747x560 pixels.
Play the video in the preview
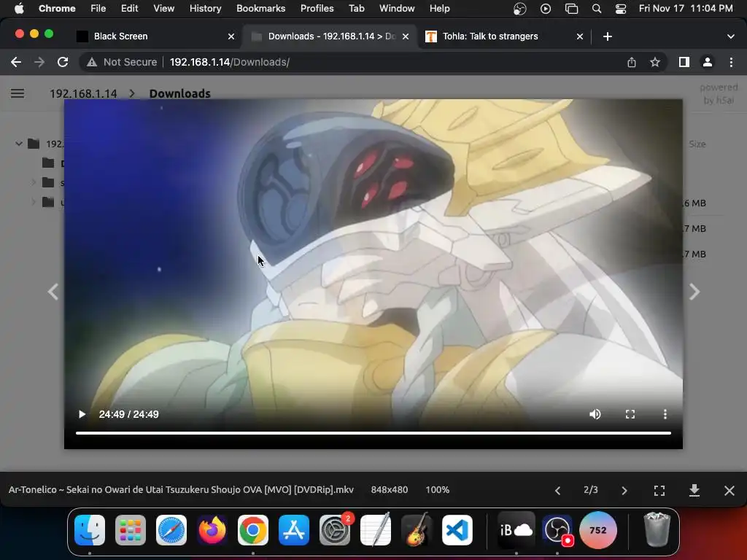[x=82, y=414]
